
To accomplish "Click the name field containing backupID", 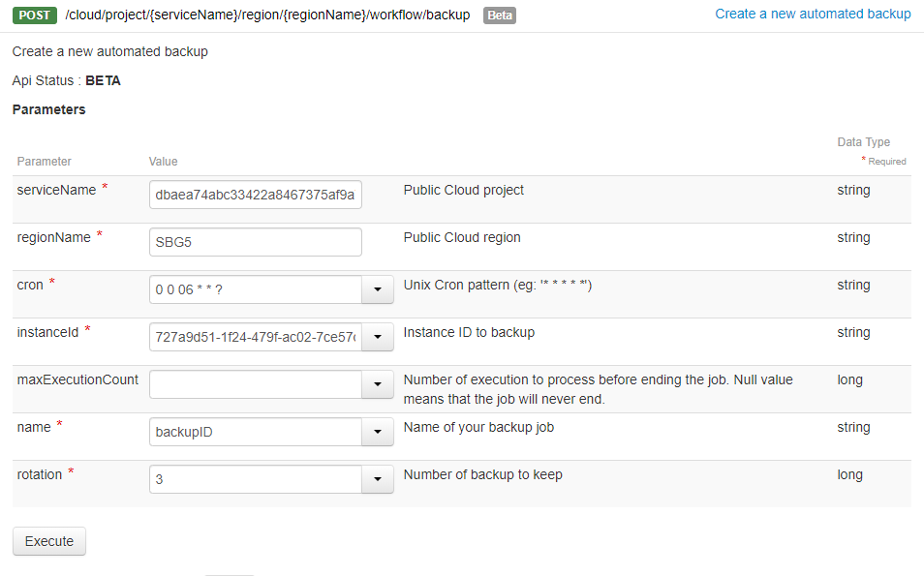I will pyautogui.click(x=255, y=432).
